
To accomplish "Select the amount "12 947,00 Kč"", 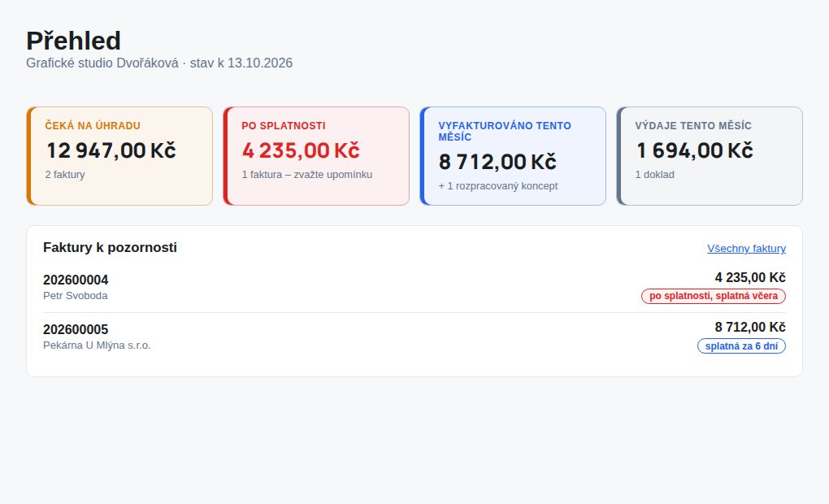I will coord(111,150).
